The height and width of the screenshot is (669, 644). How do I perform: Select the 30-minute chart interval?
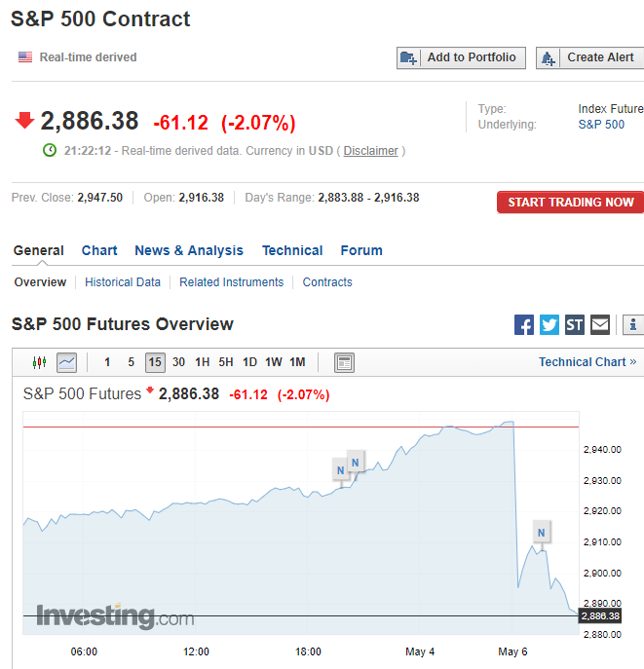(x=179, y=362)
